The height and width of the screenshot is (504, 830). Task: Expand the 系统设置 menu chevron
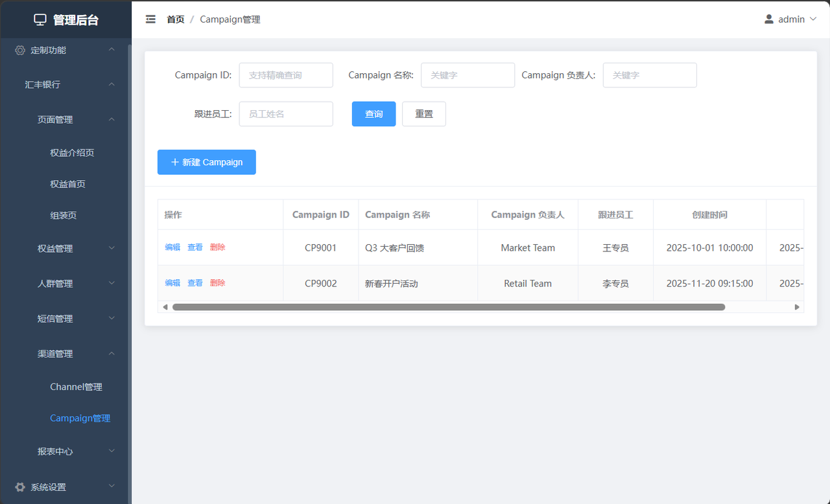pyautogui.click(x=112, y=487)
